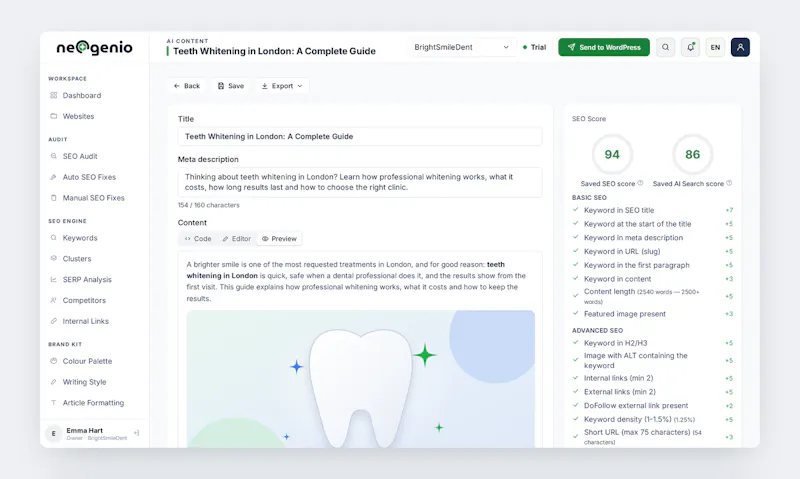This screenshot has width=800, height=479.
Task: Go to SEO Audit
Action: [80, 156]
